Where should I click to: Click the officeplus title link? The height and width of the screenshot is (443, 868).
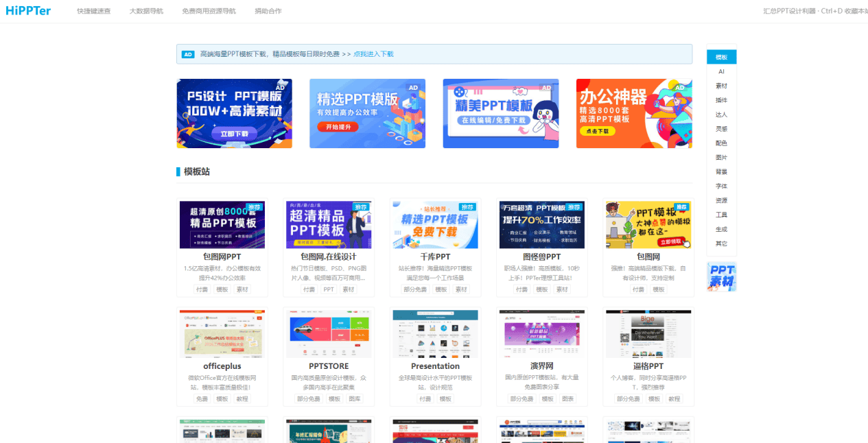point(222,366)
